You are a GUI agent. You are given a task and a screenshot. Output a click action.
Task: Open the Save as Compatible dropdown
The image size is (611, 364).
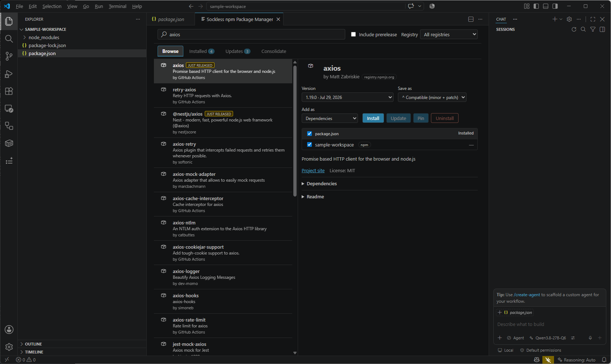432,97
